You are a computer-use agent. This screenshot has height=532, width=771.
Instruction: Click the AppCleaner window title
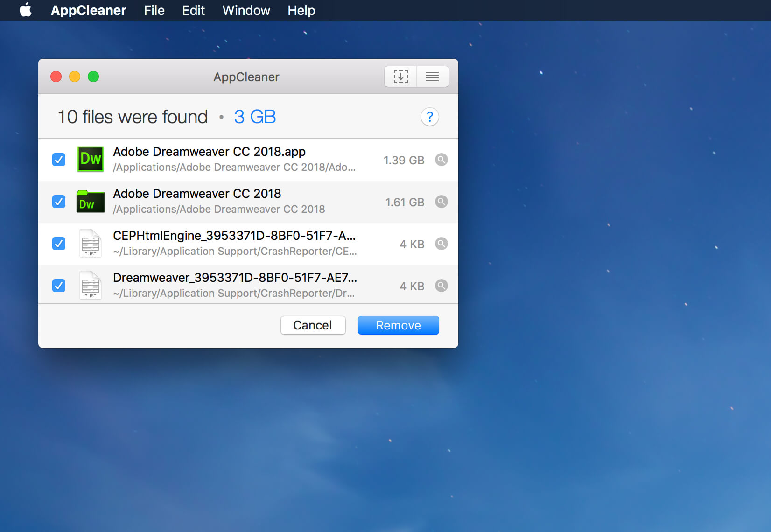coord(246,77)
